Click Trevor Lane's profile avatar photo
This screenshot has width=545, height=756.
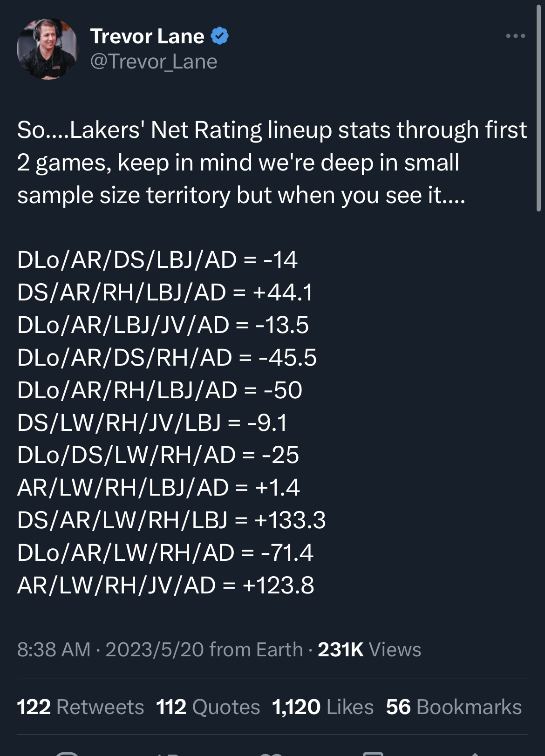click(x=47, y=49)
